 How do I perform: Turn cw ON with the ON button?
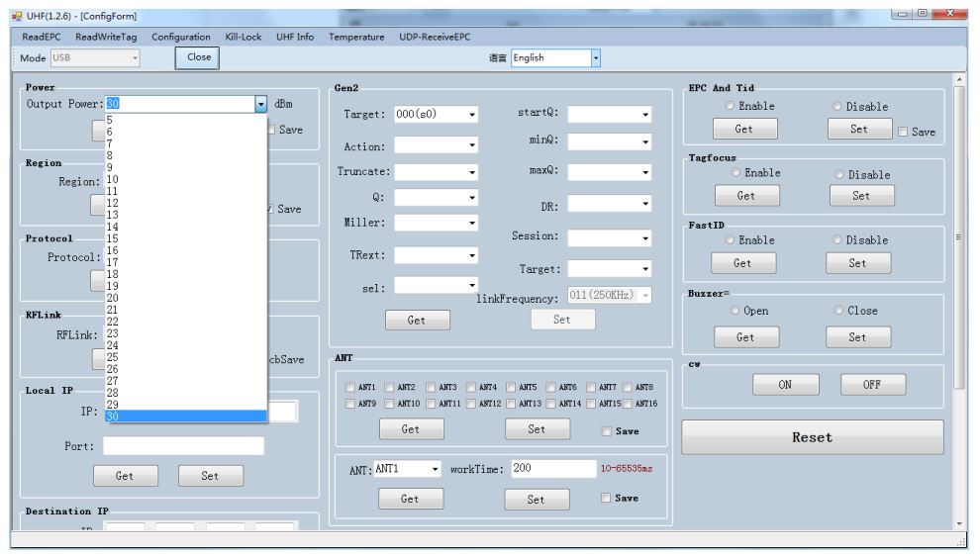(x=785, y=385)
